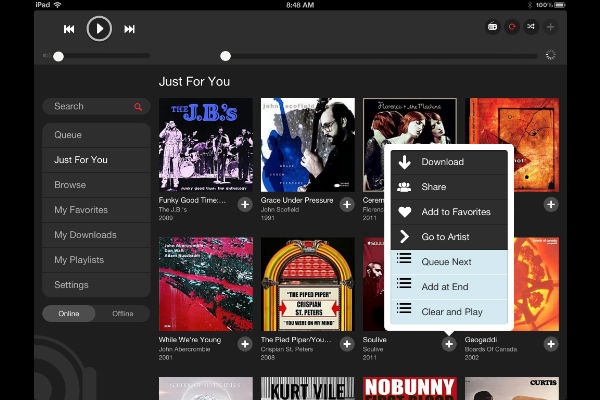Image resolution: width=600 pixels, height=400 pixels.
Task: Open the Kurt Vile album thumbnail
Action: [x=308, y=388]
